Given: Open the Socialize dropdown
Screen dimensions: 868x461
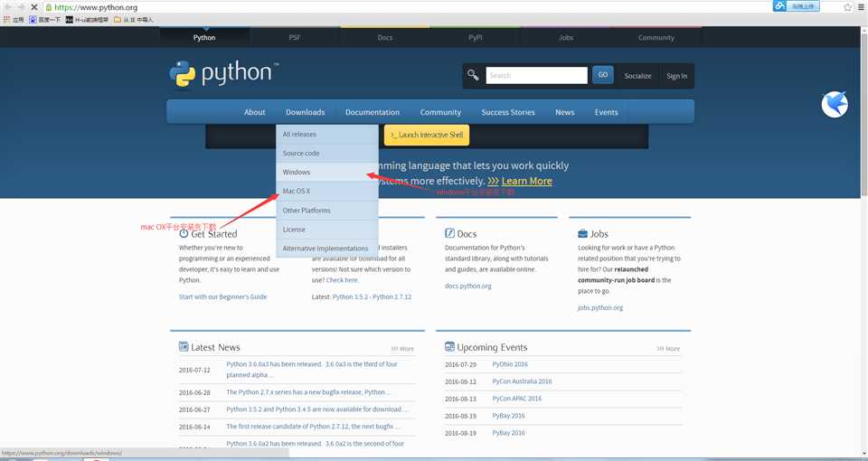Looking at the screenshot, I should click(x=637, y=76).
